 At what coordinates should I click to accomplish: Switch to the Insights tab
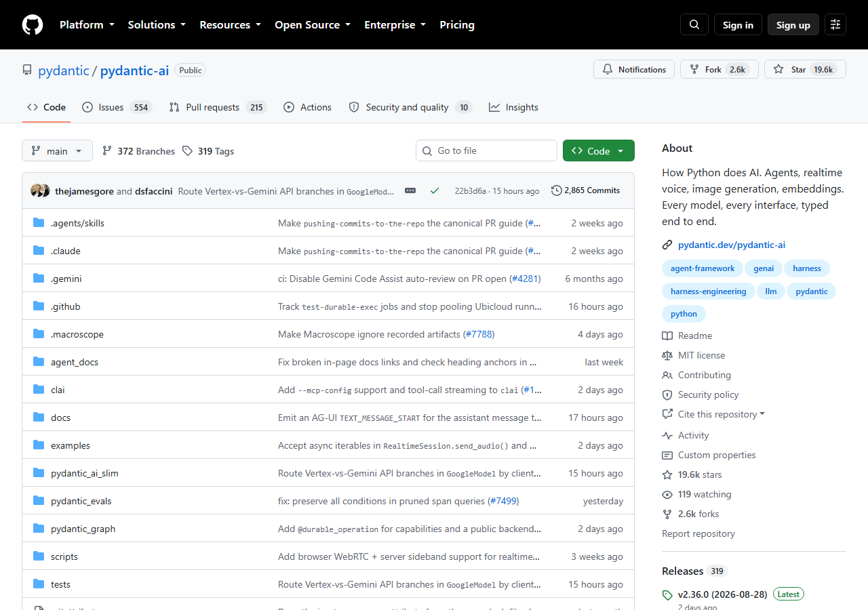tap(513, 107)
